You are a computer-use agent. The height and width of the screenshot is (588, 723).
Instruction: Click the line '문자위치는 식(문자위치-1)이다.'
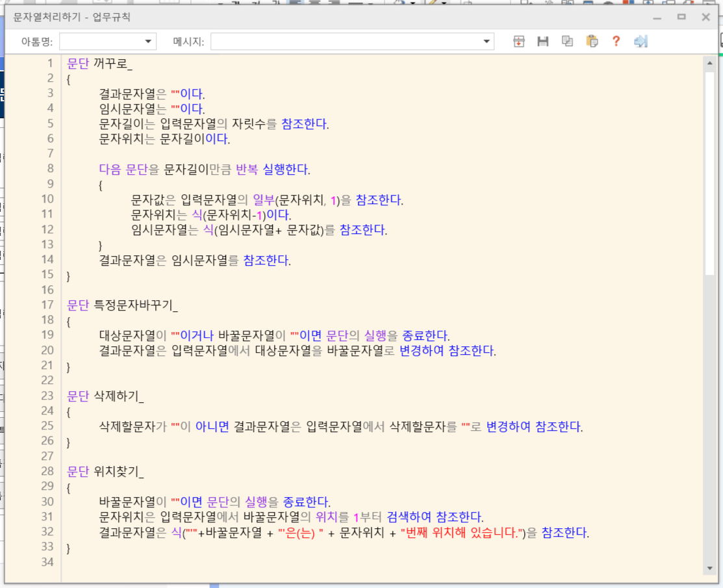point(211,215)
